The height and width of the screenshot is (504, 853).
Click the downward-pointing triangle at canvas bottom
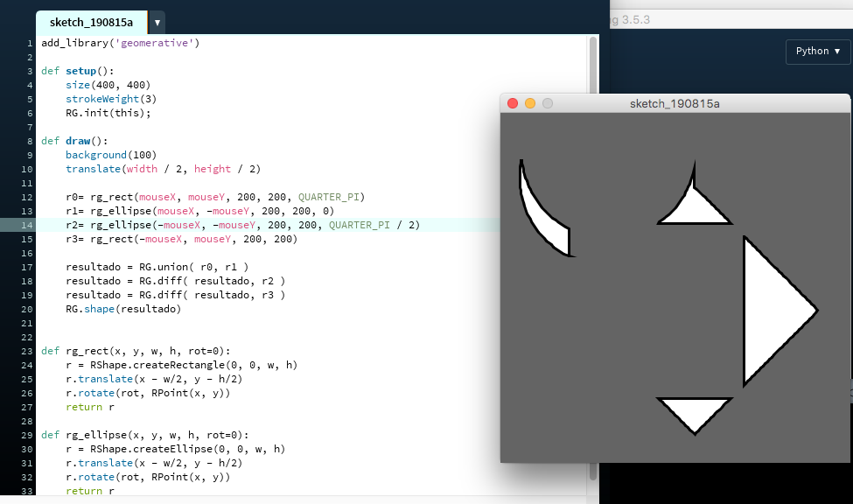pos(694,411)
